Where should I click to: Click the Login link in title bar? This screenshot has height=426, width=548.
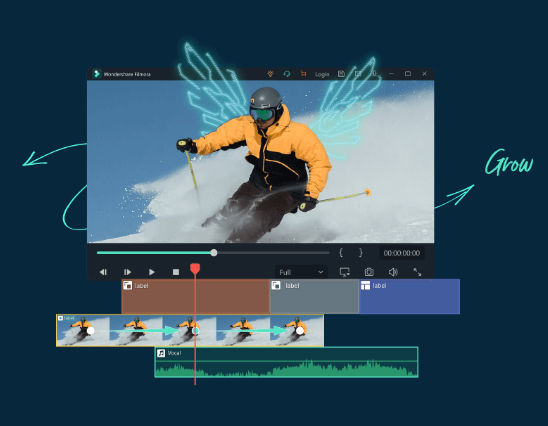tap(322, 74)
